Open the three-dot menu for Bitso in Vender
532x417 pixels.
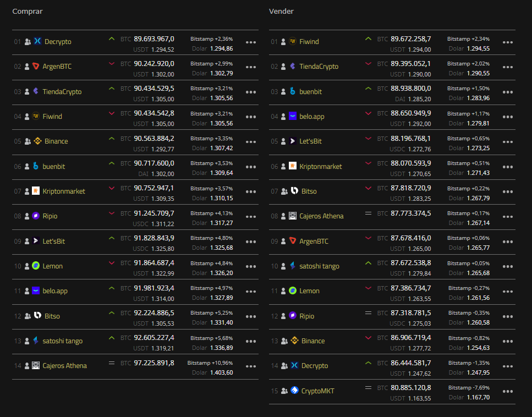508,191
